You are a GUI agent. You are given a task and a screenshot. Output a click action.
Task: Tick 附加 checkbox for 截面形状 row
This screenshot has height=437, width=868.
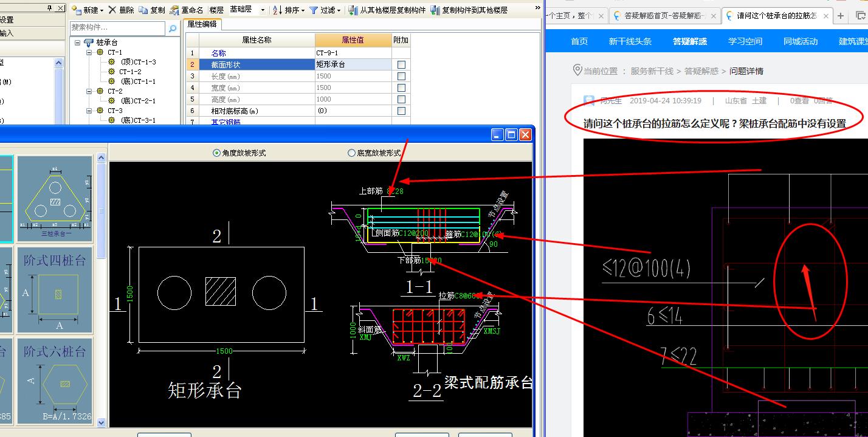pos(401,64)
